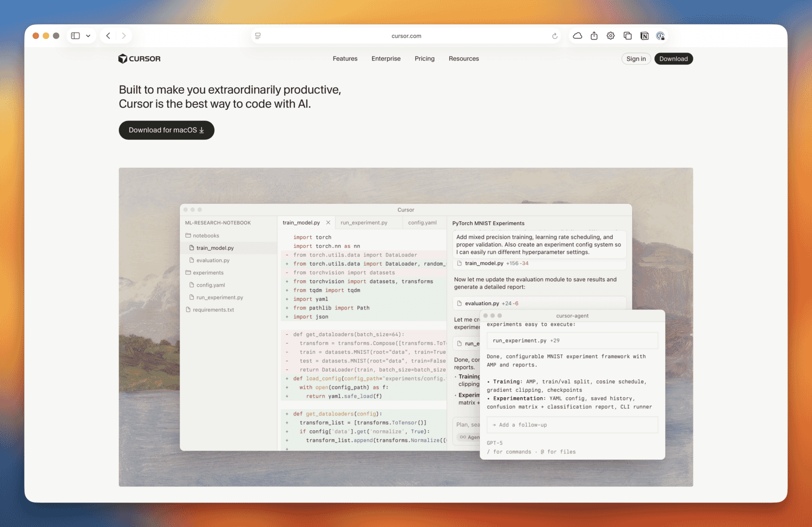
Task: Click the Cursor logo in the site header
Action: (x=139, y=58)
